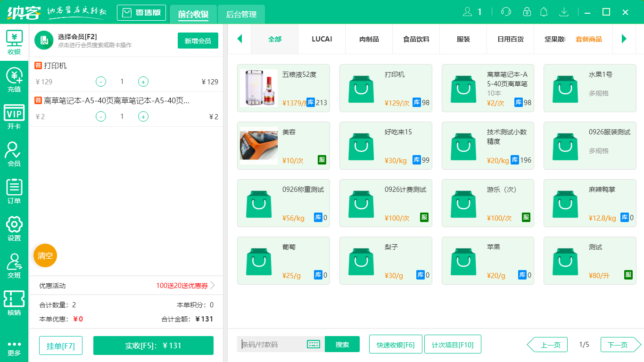The width and height of the screenshot is (644, 362).
Task: Select the 五粮液52度 product thumbnail
Action: (259, 88)
